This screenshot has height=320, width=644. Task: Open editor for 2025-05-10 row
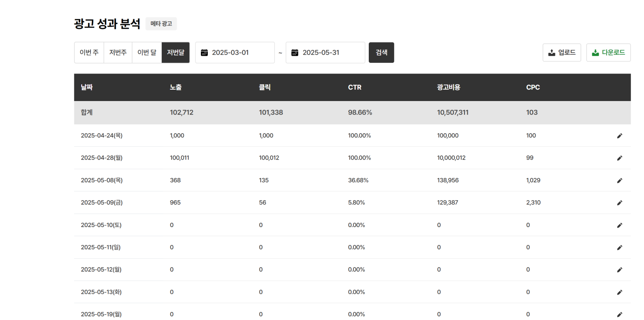(619, 225)
